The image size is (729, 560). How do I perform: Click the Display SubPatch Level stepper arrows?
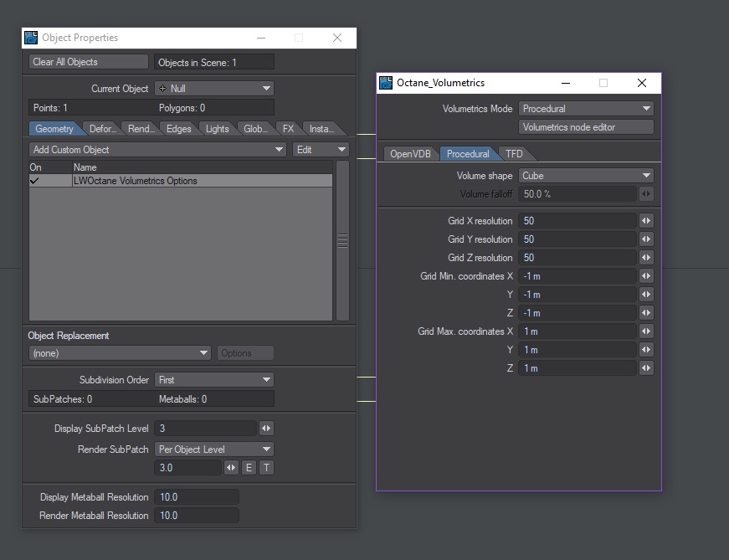point(266,429)
